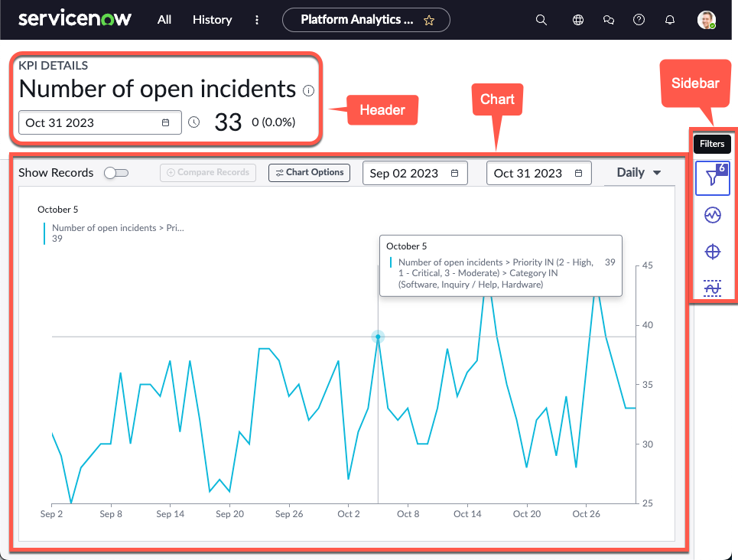Click the Oct 26 axis label
Viewport: 738px width, 560px height.
(x=586, y=514)
